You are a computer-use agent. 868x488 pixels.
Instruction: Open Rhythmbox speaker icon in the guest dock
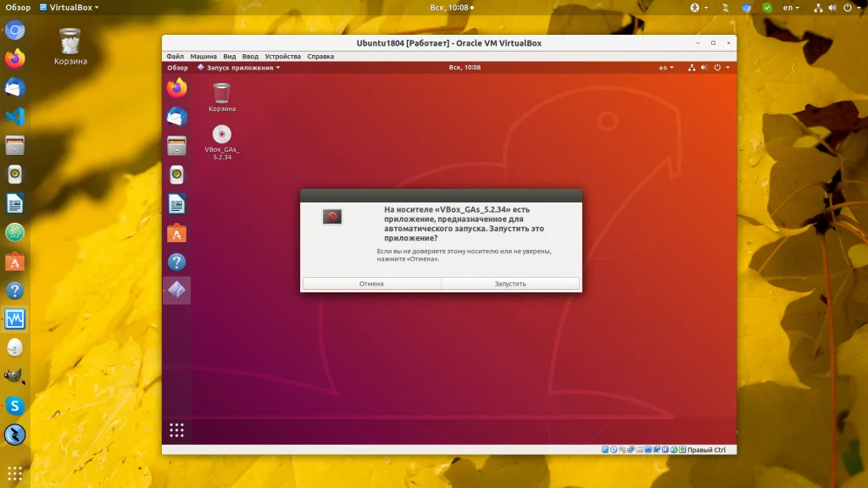tap(176, 175)
